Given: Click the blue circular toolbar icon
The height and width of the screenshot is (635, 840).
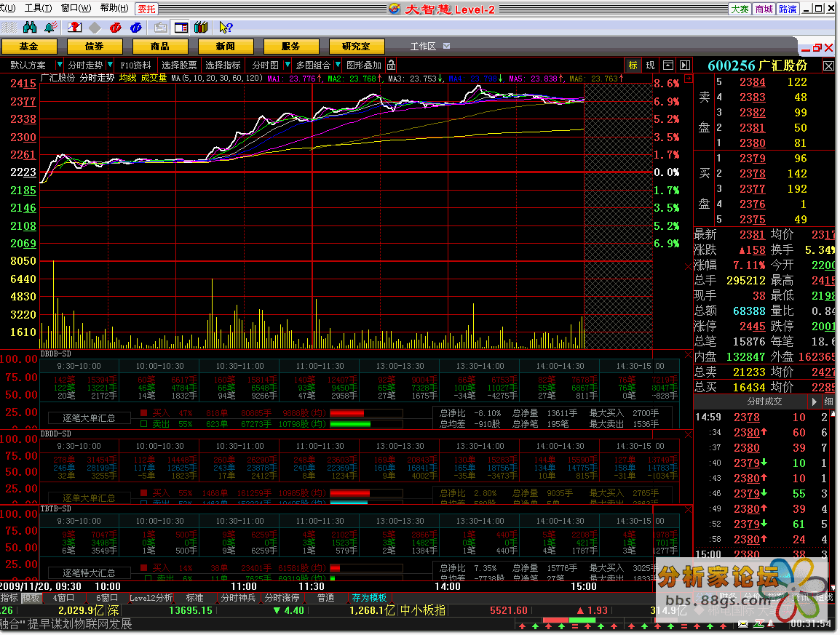Looking at the screenshot, I should [x=136, y=28].
